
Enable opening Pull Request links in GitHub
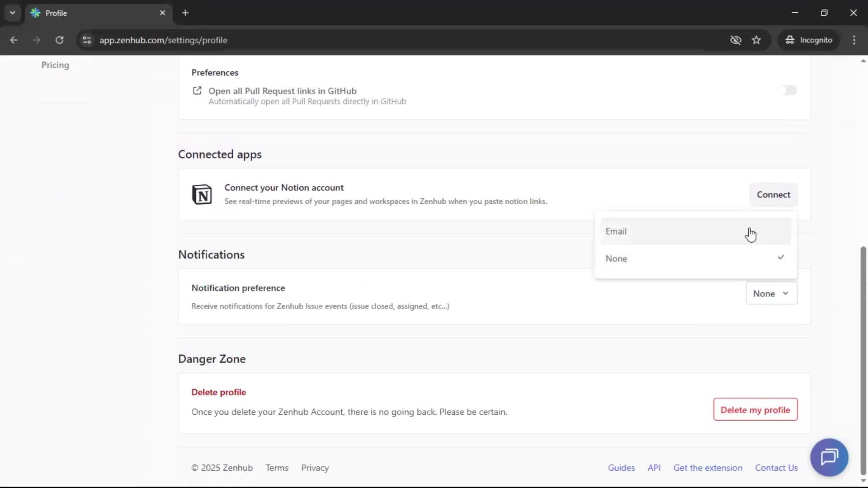787,90
